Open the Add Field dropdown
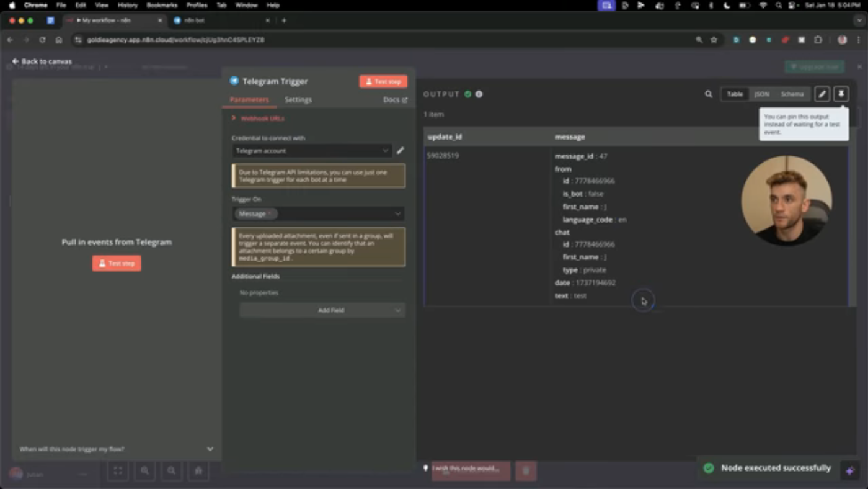 322,310
